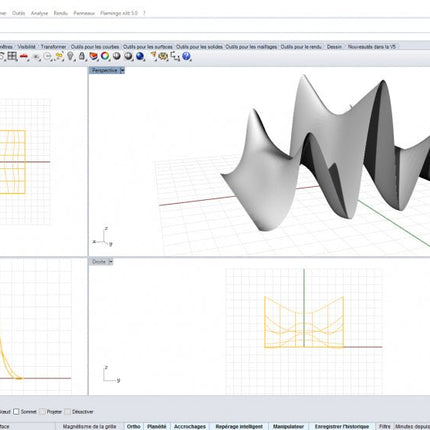This screenshot has width=430, height=430.
Task: Open the Flamingo nXt 5.0 menu
Action: pos(119,13)
